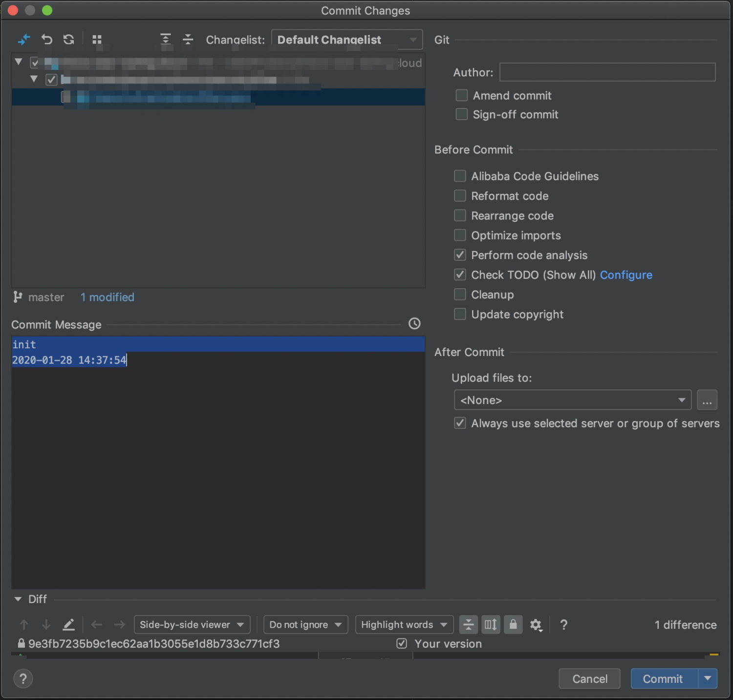Screen dimensions: 733x700
Task: Click the Collapse All icon
Action: click(188, 40)
